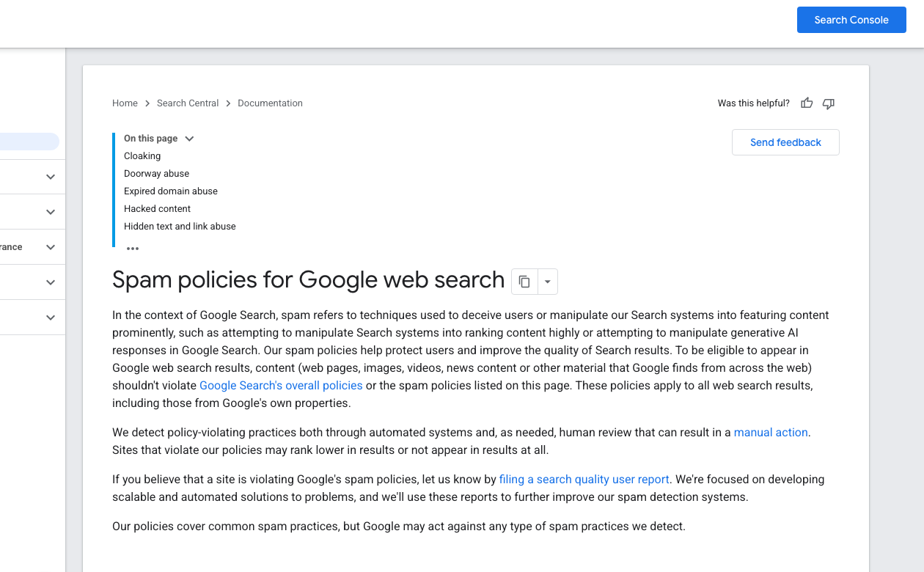Click the Spam policies for Google web search heading
Image resolution: width=924 pixels, height=572 pixels.
(x=308, y=280)
